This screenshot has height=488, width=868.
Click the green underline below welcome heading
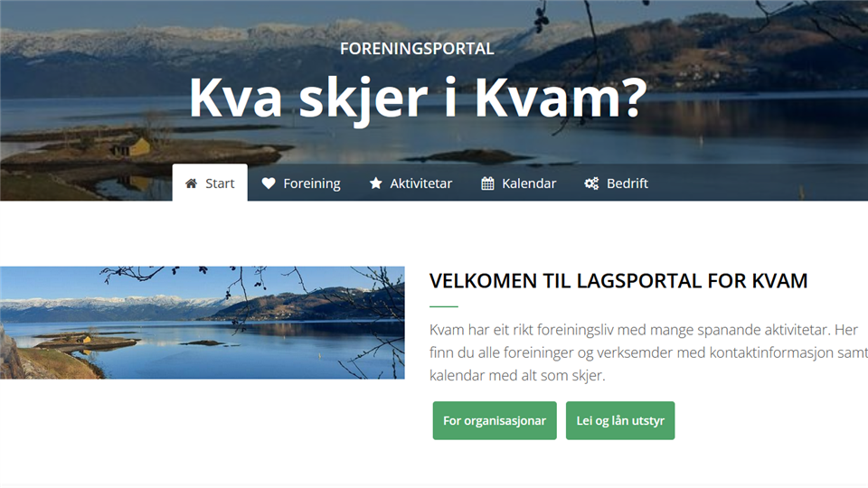point(443,306)
